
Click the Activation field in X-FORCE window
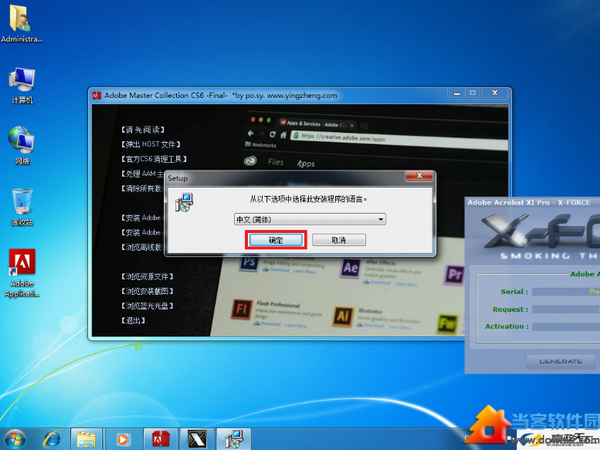coord(566,327)
